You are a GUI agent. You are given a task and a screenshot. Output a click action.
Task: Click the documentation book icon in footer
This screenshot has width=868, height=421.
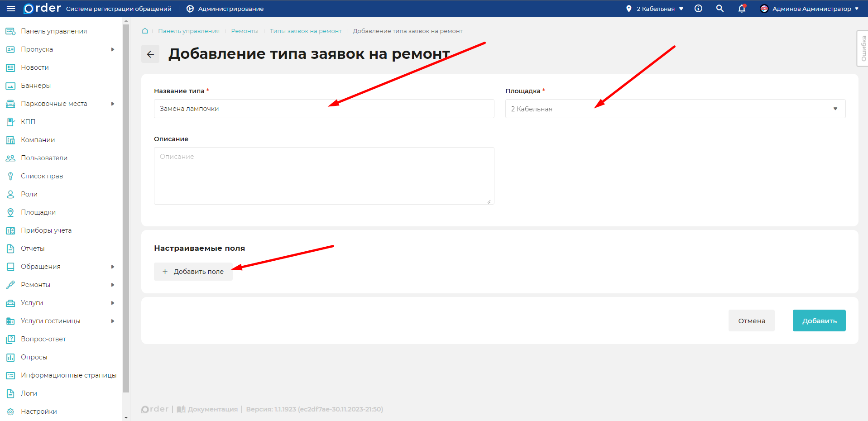(x=181, y=409)
